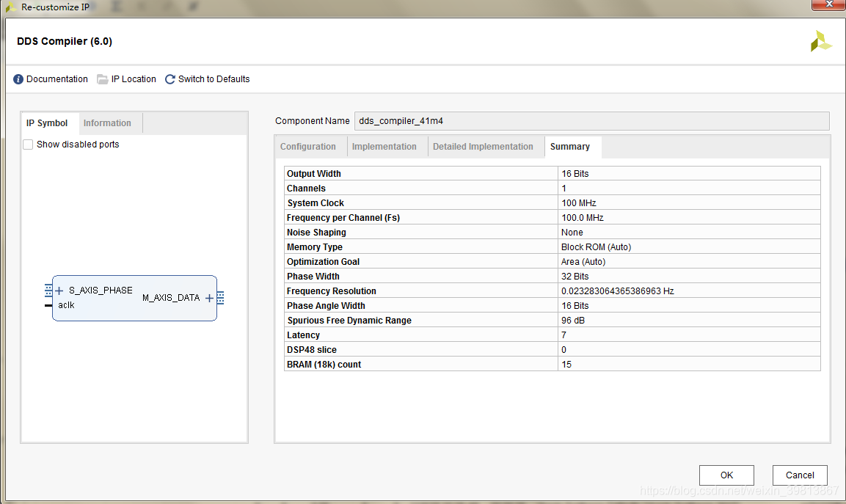This screenshot has height=504, width=846.
Task: Click the 0.023283064365386963 Hz value
Action: (618, 291)
